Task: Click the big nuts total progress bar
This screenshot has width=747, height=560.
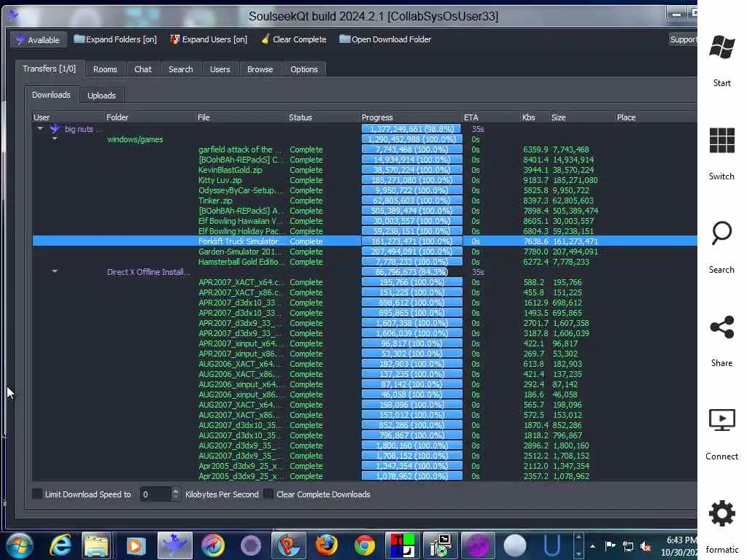Action: (411, 129)
